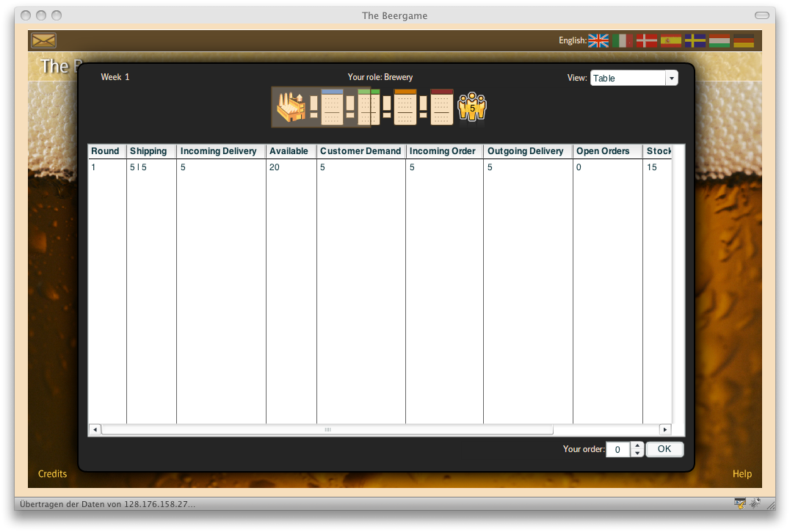
Task: Click the second status bar tool icon
Action: click(x=755, y=503)
